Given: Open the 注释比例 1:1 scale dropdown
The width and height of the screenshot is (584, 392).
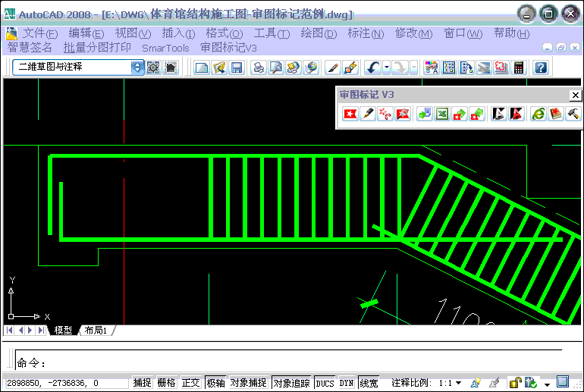Looking at the screenshot, I should click(458, 383).
